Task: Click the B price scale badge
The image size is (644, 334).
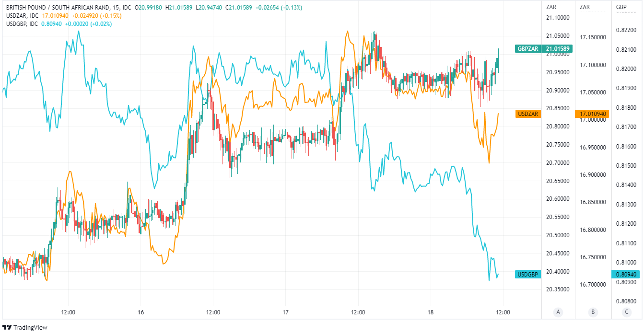Action: (593, 312)
